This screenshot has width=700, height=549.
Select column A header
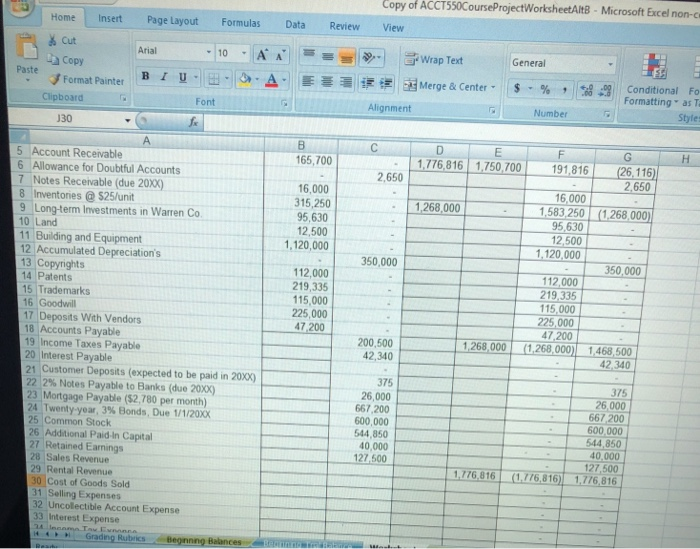(146, 141)
